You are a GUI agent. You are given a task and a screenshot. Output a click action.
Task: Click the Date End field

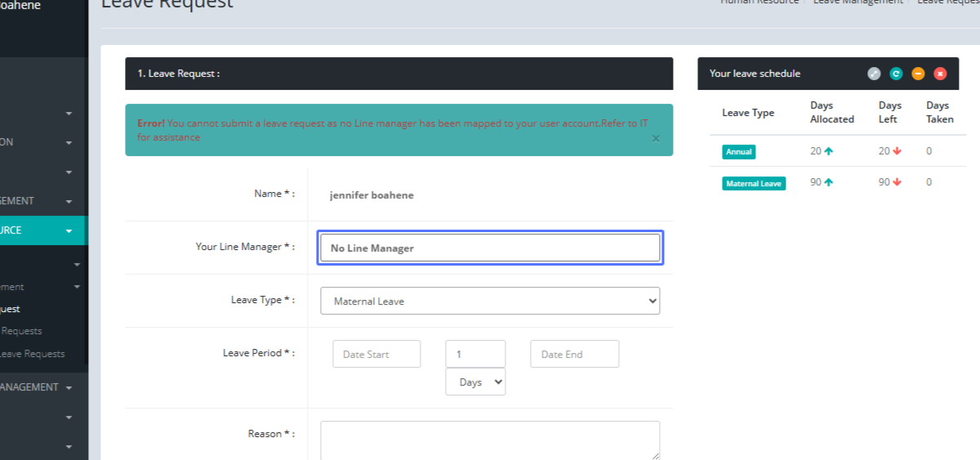(574, 355)
